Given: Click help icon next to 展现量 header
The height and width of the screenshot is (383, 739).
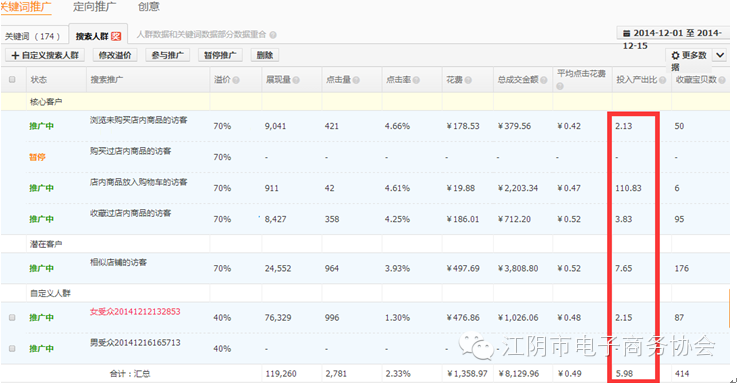Looking at the screenshot, I should click(296, 80).
